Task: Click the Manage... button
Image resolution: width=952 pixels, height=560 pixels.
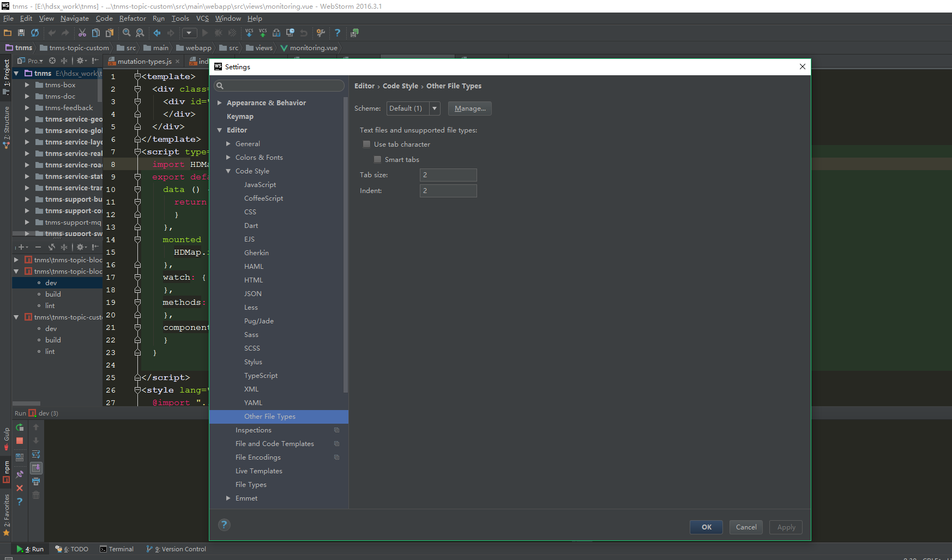Action: [x=470, y=109]
